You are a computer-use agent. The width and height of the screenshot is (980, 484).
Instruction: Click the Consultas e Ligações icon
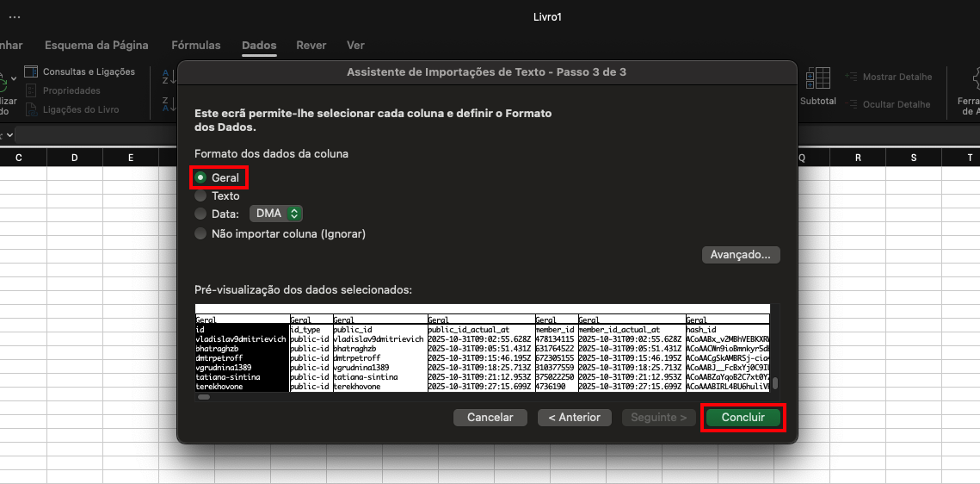pos(31,72)
